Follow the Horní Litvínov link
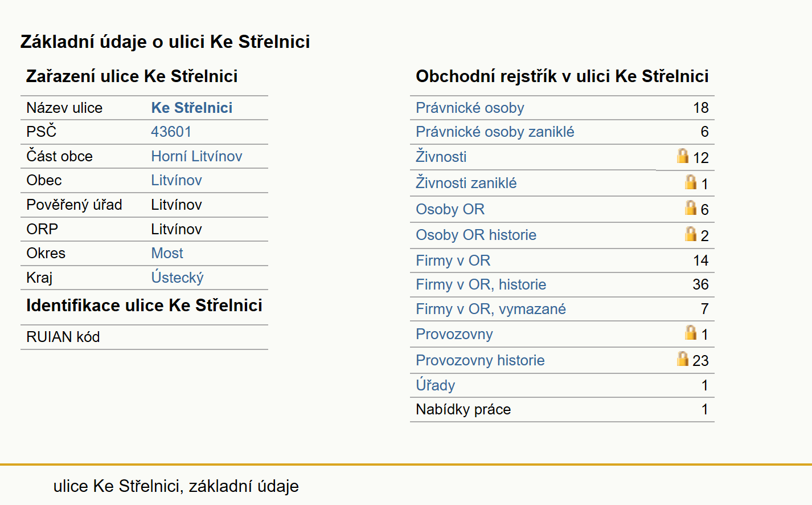The width and height of the screenshot is (812, 505). pyautogui.click(x=196, y=156)
